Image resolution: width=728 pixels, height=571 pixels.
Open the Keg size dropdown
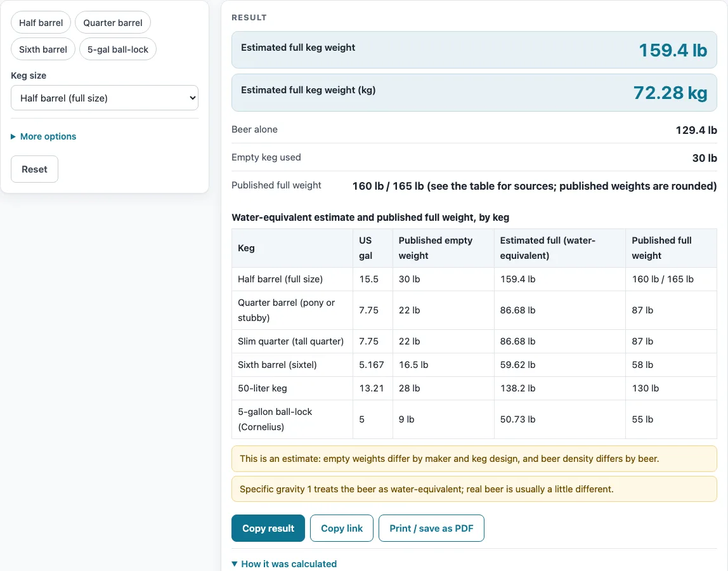(x=105, y=98)
